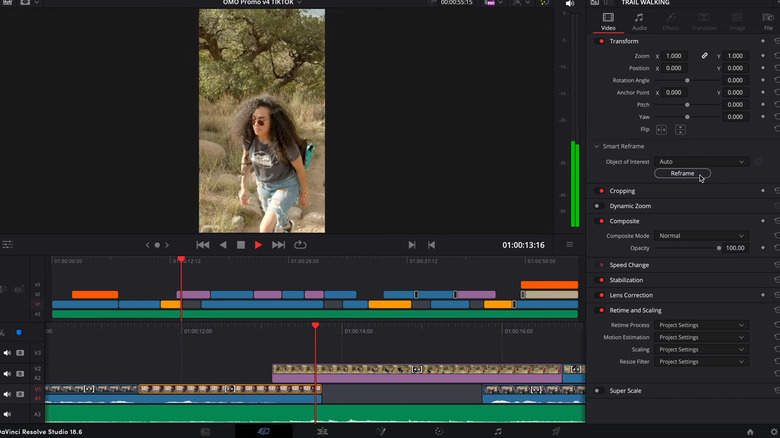Switch to the Audio inspector tab
This screenshot has height=438, width=780.
639,21
